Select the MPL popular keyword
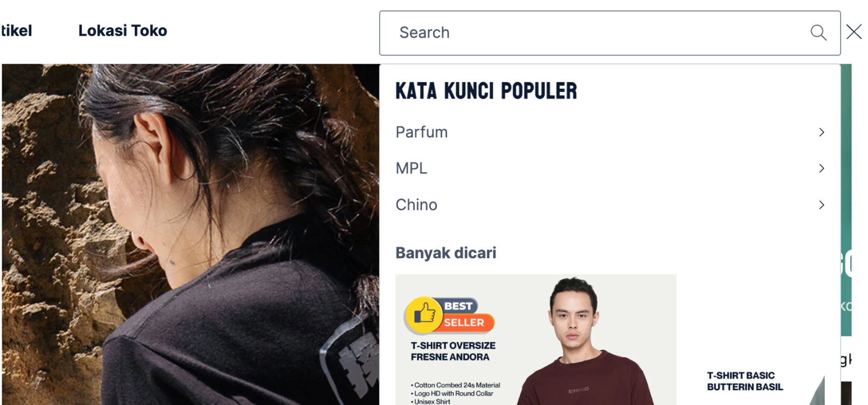 pyautogui.click(x=610, y=168)
